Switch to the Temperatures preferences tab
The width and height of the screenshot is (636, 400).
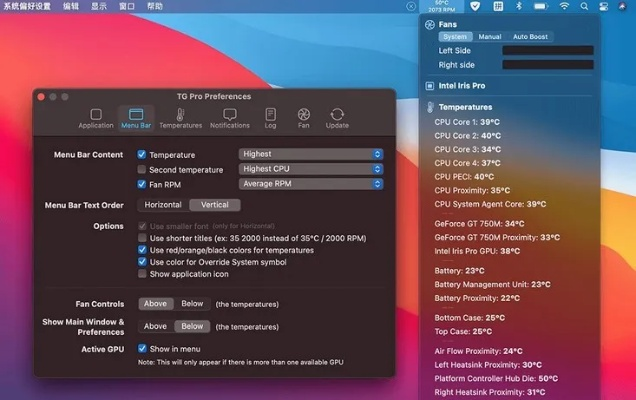pyautogui.click(x=180, y=118)
